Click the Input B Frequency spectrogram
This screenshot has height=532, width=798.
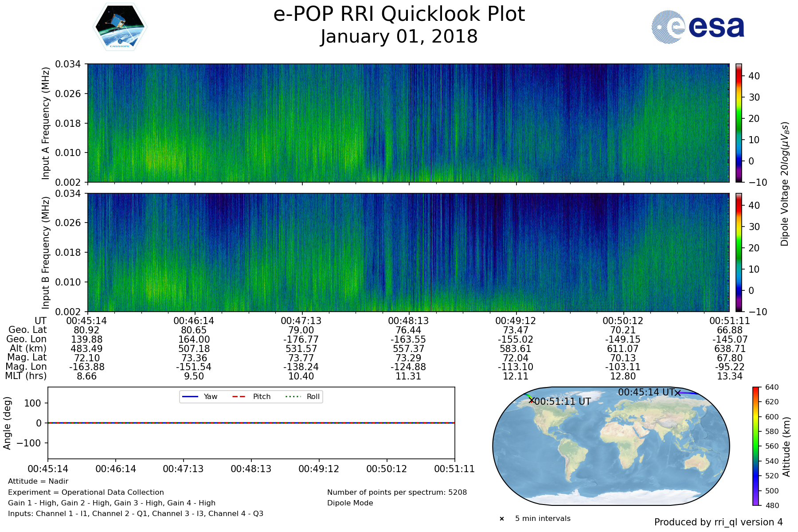pos(408,252)
